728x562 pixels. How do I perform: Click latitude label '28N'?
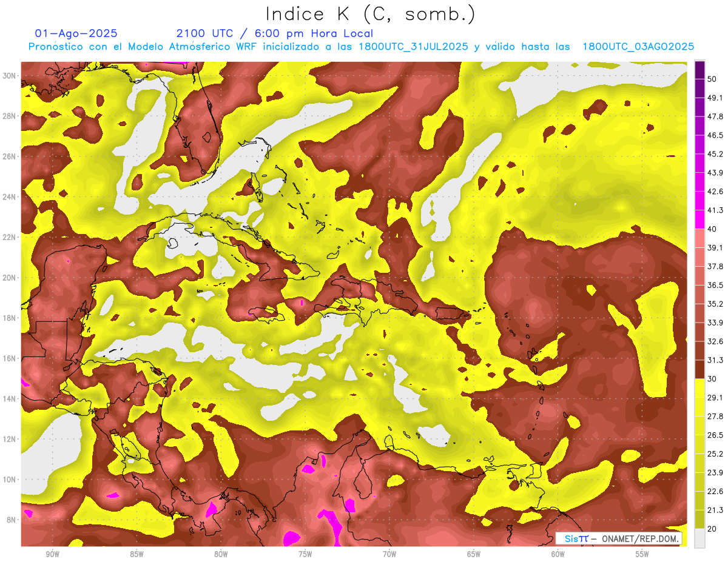click(x=9, y=116)
